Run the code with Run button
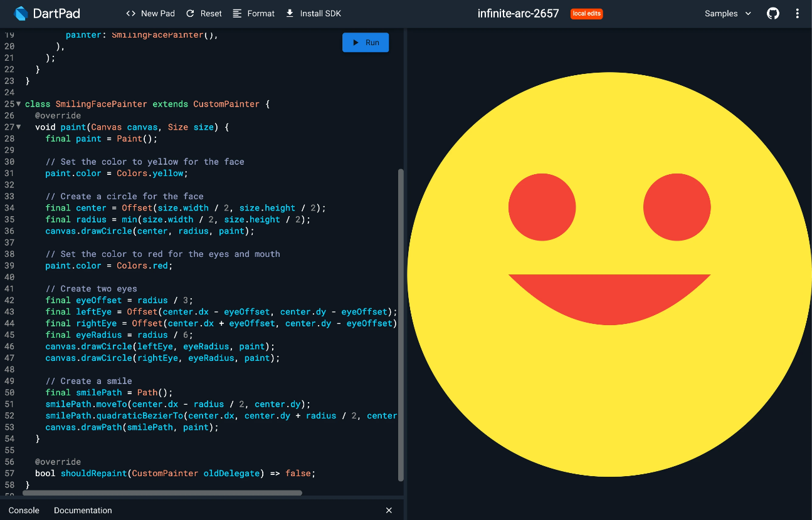This screenshot has width=812, height=520. click(366, 43)
